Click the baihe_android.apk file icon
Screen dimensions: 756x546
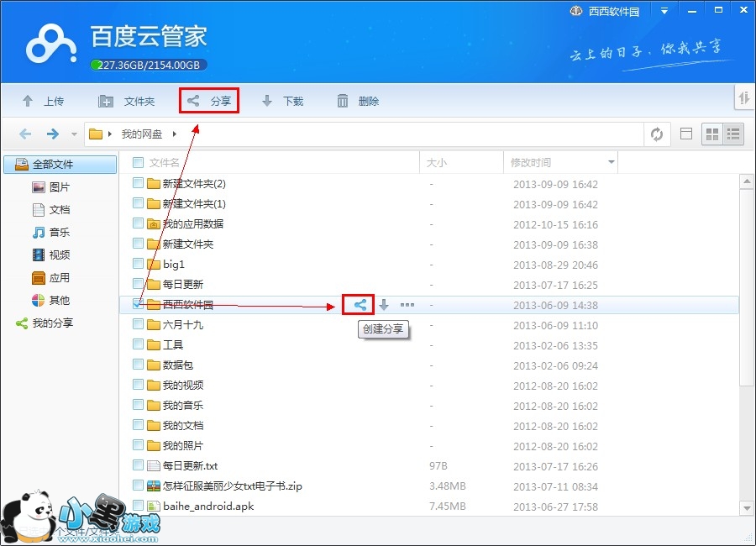click(154, 507)
